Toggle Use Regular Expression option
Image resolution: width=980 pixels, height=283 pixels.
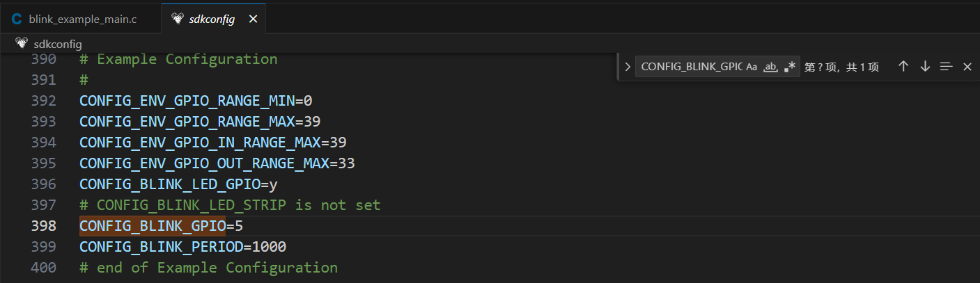[x=790, y=67]
